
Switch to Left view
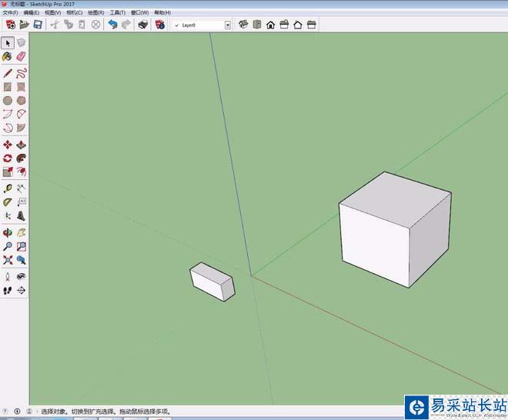pyautogui.click(x=312, y=25)
